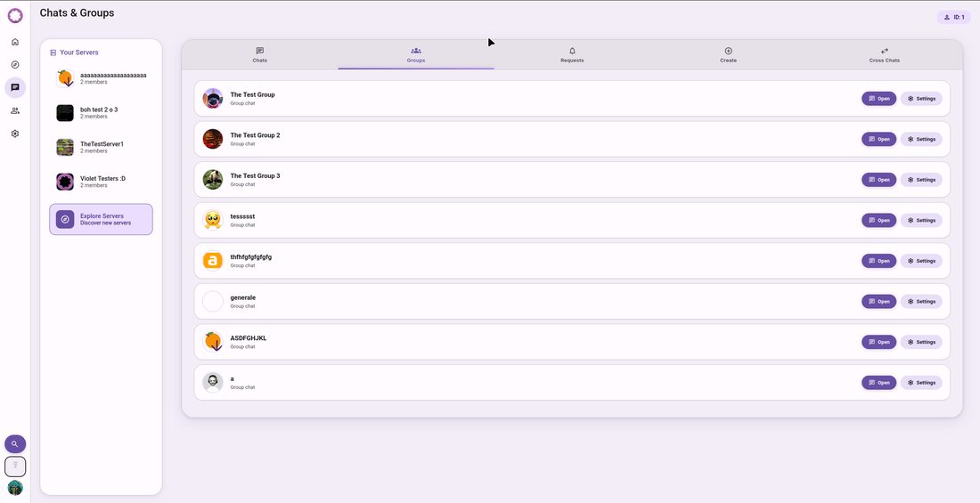Click the app logo in the sidebar
980x503 pixels.
pyautogui.click(x=15, y=16)
